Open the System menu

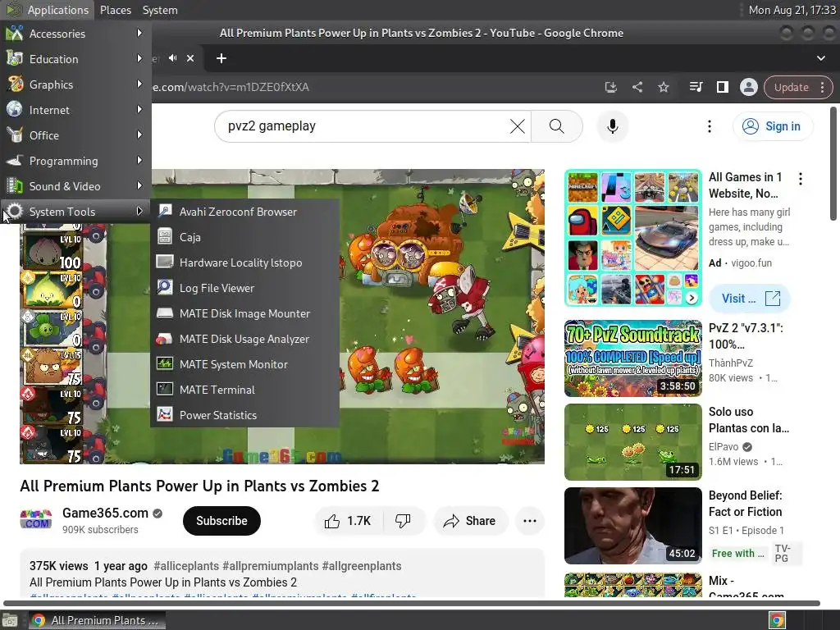pos(160,10)
